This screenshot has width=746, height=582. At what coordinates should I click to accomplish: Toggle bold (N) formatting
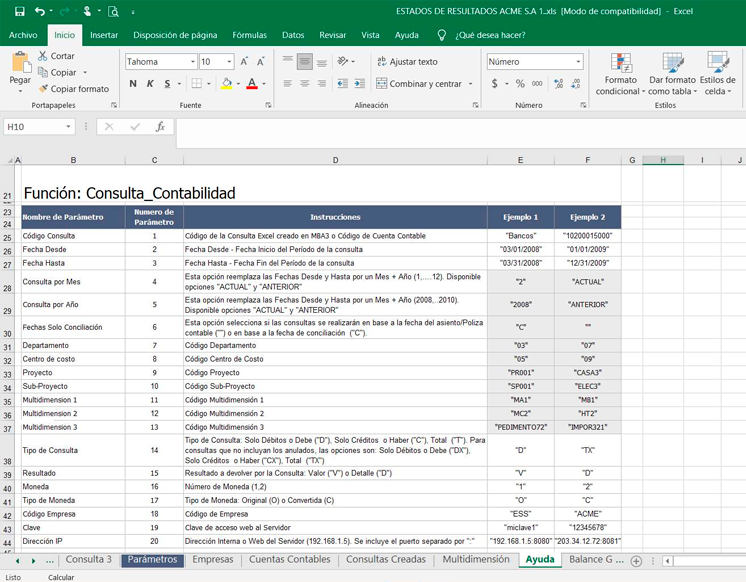tap(133, 84)
